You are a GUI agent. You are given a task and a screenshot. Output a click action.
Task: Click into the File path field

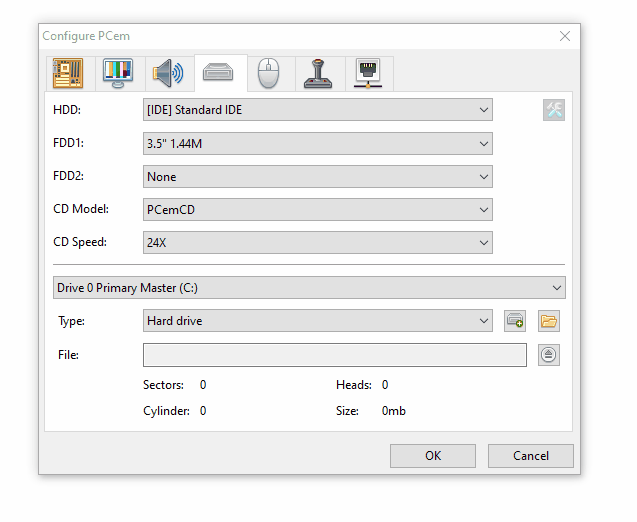(x=335, y=355)
